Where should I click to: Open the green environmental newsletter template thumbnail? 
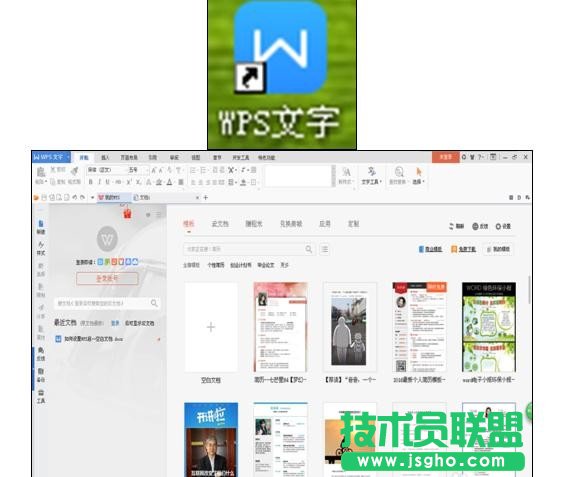[489, 327]
